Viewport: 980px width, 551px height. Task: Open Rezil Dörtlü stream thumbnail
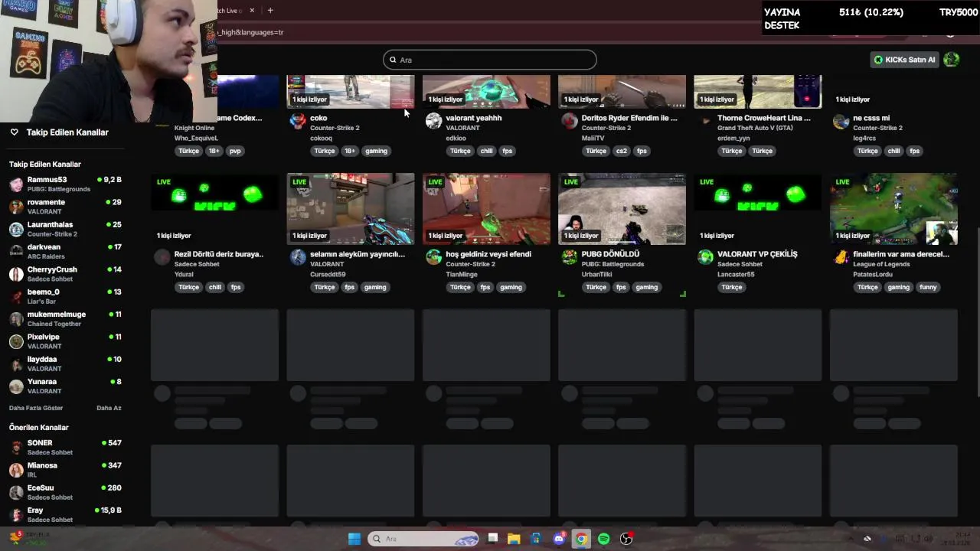pos(214,209)
